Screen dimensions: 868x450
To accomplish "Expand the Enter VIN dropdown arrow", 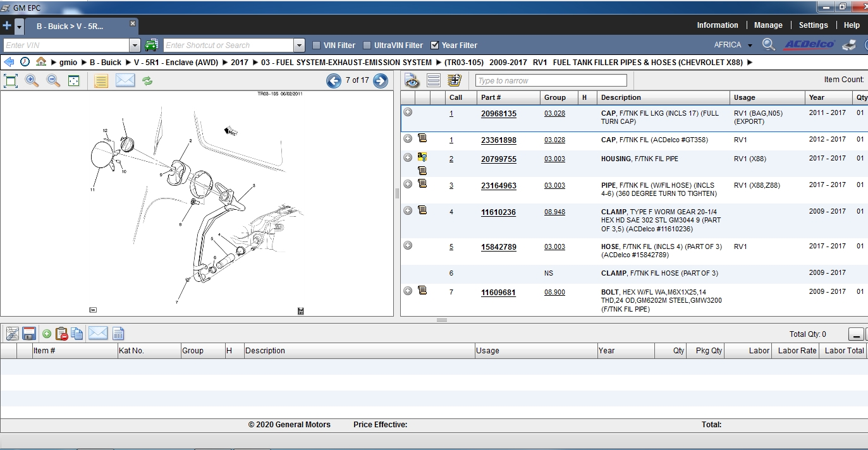I will (x=134, y=46).
